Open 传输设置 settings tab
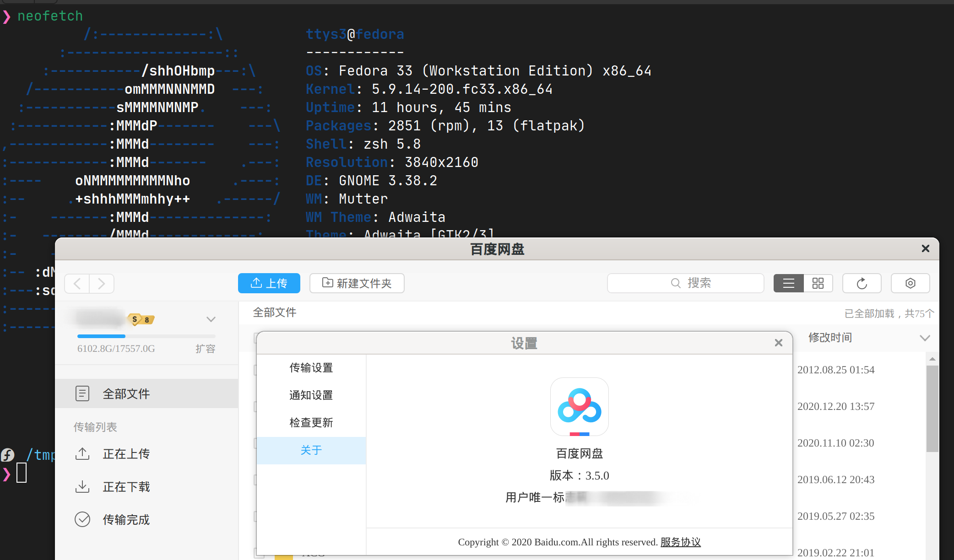Image resolution: width=954 pixels, height=560 pixels. (x=311, y=368)
